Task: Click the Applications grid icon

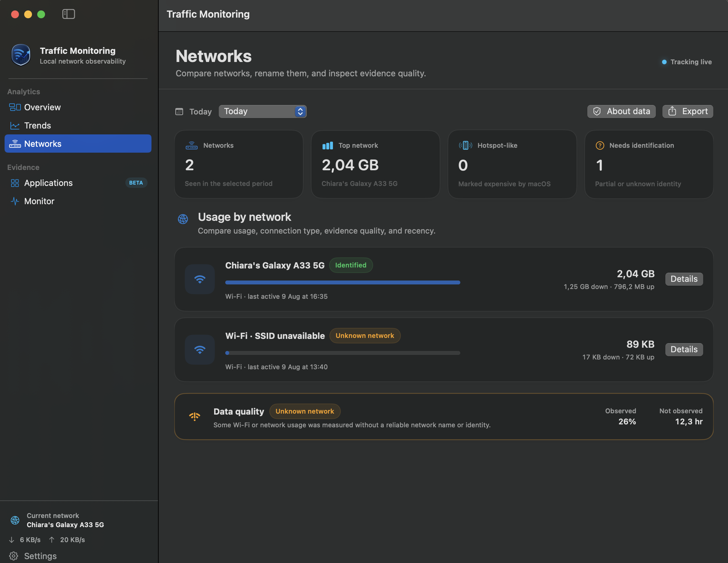Action: pyautogui.click(x=15, y=183)
